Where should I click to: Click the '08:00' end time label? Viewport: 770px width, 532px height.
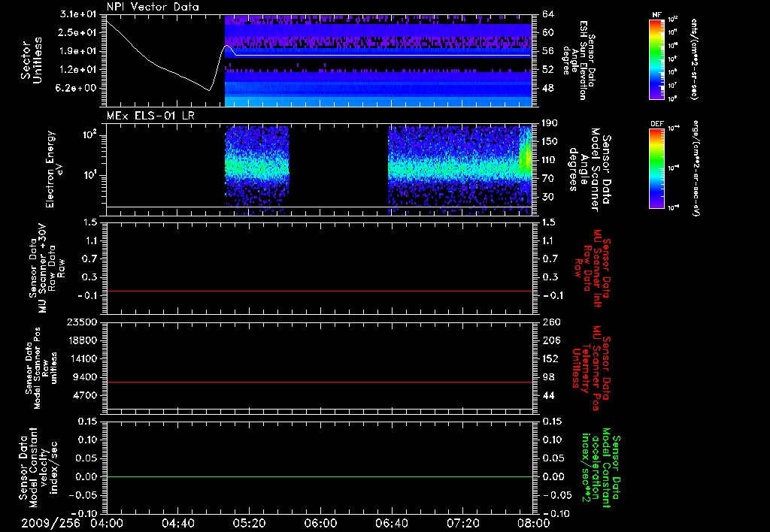[x=535, y=523]
